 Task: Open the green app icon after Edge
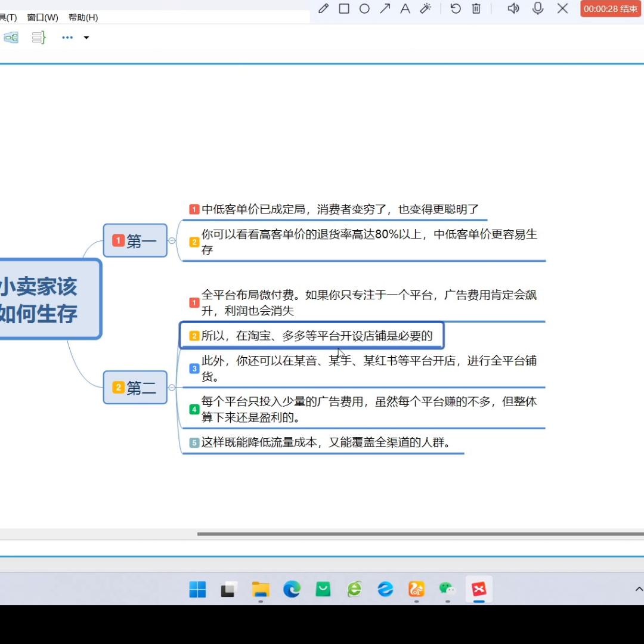[323, 589]
